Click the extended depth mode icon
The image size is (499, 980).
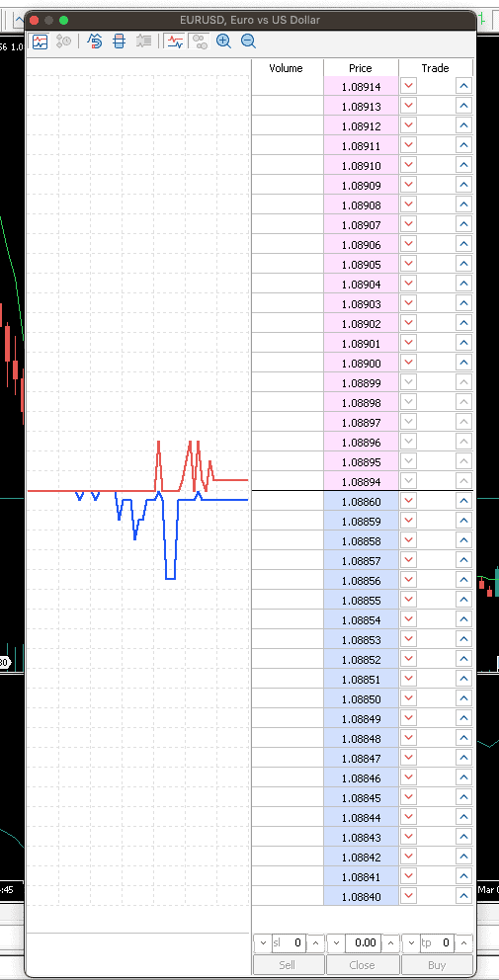(x=144, y=41)
